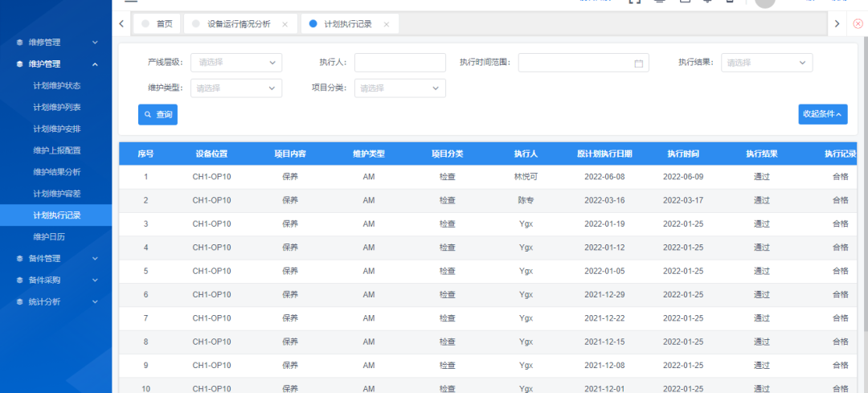Click planned date 2021-12-22
The width and height of the screenshot is (868, 393).
604,318
